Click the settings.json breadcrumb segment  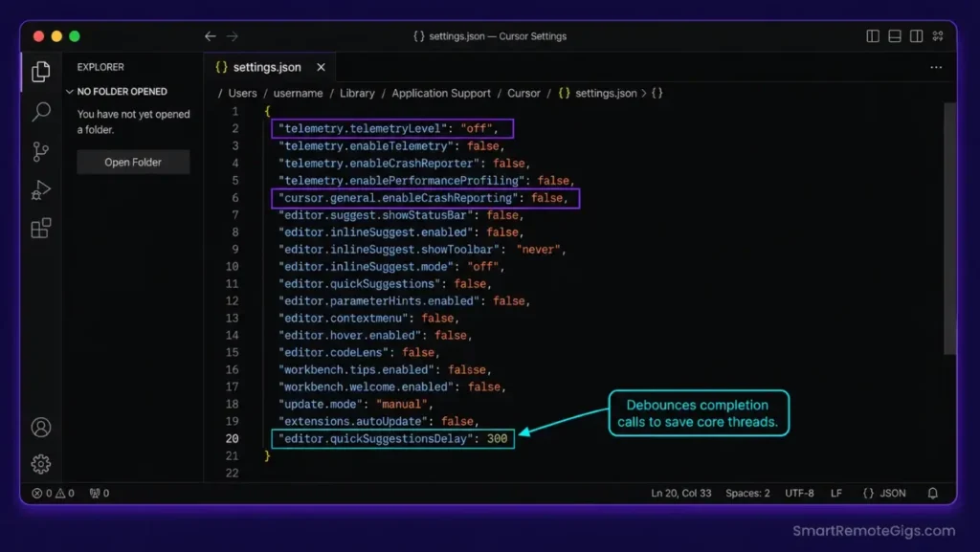click(x=597, y=93)
